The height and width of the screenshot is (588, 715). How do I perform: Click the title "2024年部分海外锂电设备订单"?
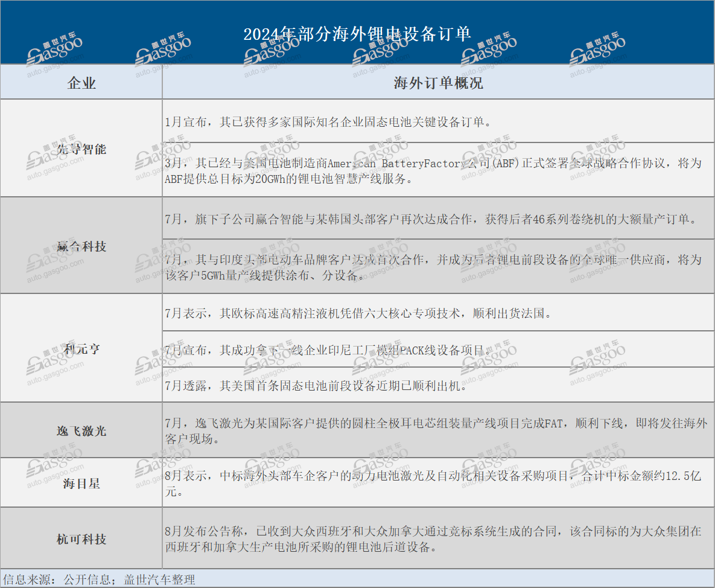tap(357, 34)
